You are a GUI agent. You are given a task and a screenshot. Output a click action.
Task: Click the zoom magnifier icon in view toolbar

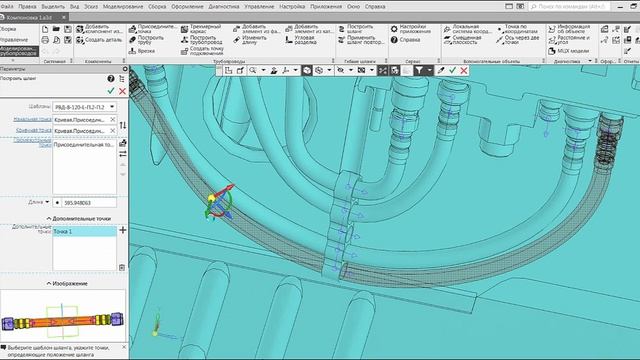coord(253,71)
